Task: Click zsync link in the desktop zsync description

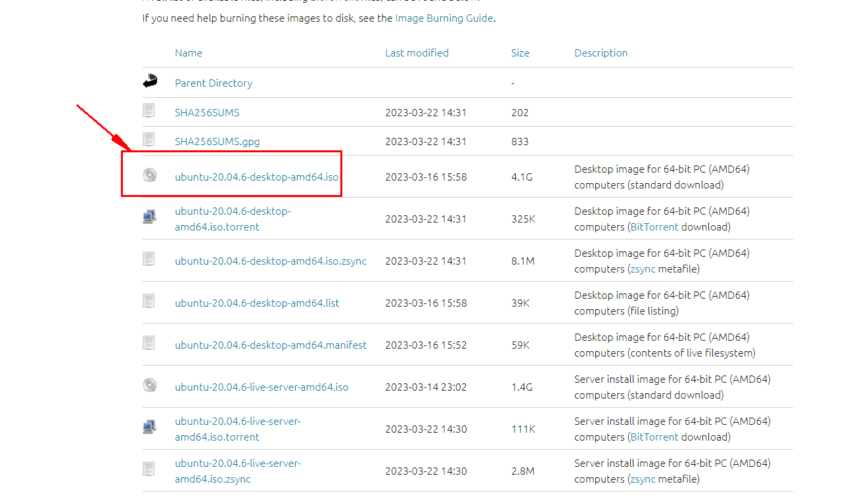Action: [643, 269]
